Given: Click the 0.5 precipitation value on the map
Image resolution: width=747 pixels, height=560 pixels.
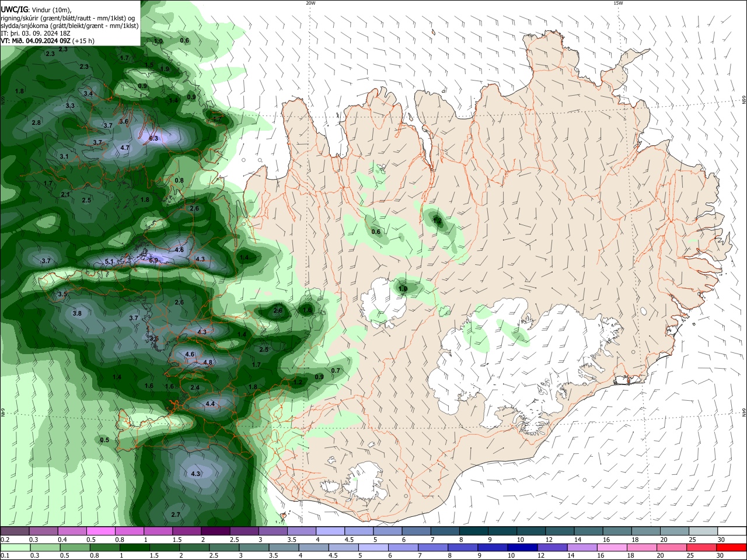Looking at the screenshot, I should [x=104, y=440].
